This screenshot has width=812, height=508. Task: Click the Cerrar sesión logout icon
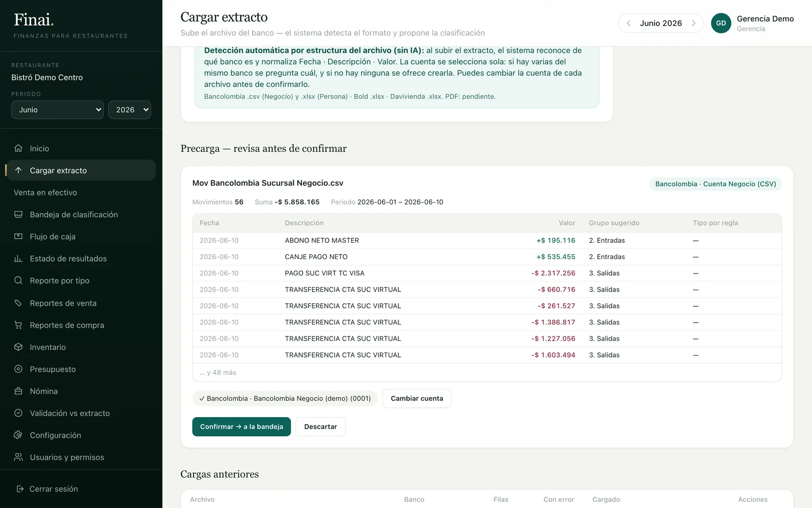[x=20, y=489]
